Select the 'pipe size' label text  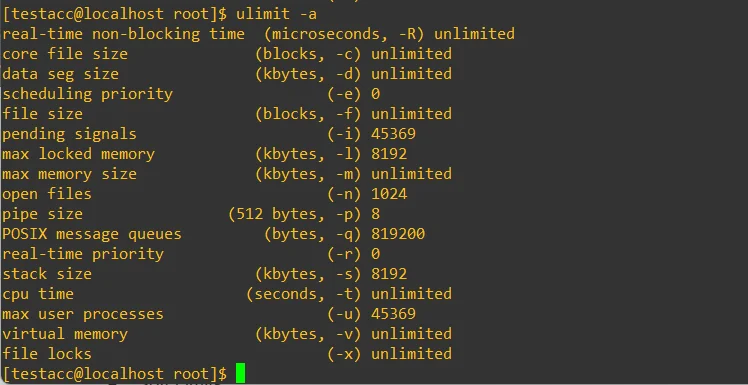[x=42, y=214]
